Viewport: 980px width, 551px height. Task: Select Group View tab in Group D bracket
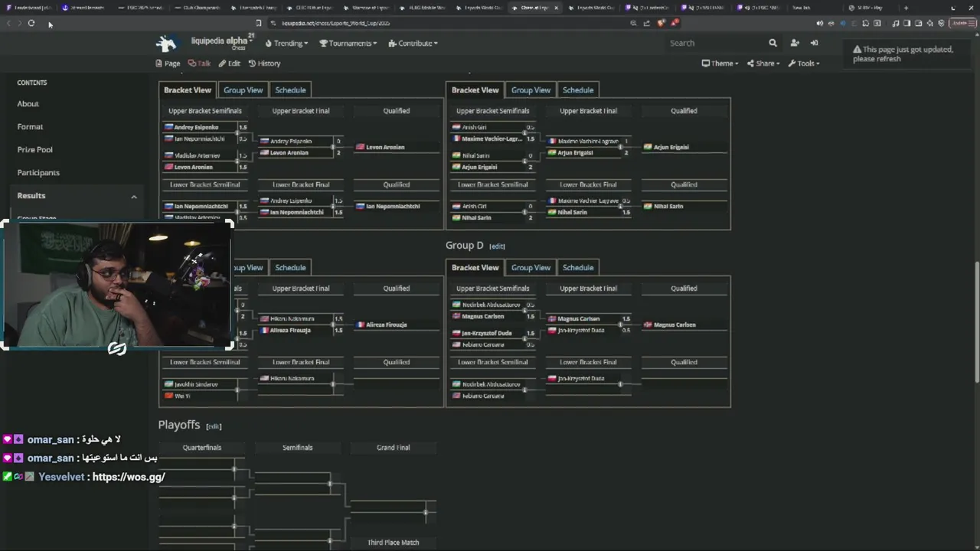tap(531, 268)
